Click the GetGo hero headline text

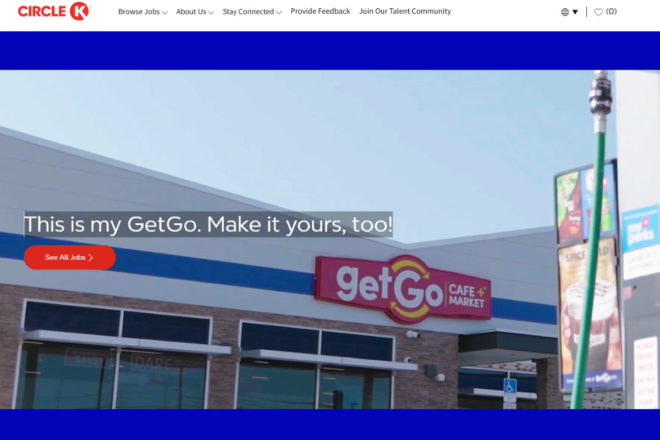208,224
